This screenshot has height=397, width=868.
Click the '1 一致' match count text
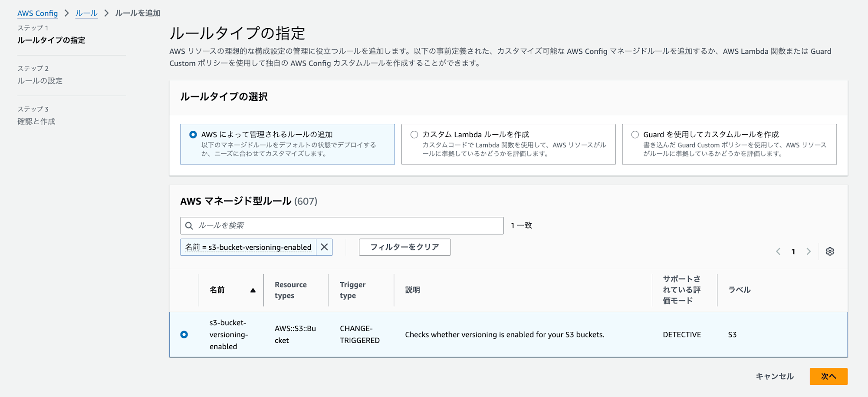[521, 225]
